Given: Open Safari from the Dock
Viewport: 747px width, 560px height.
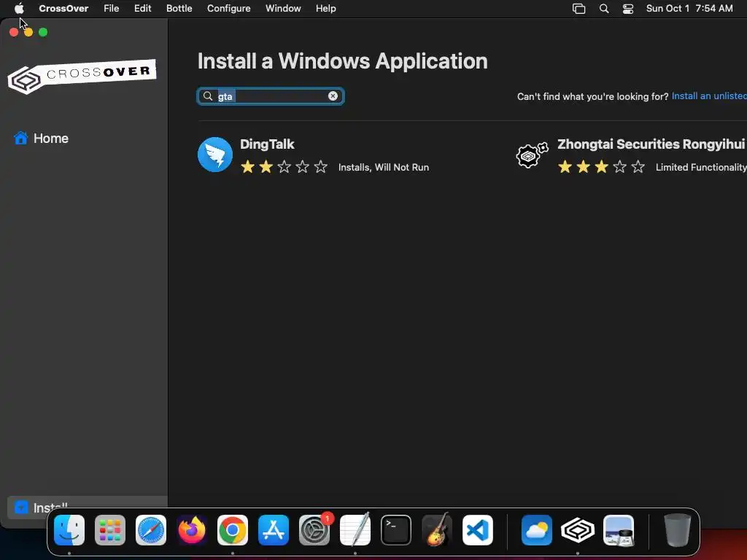Looking at the screenshot, I should coord(151,530).
